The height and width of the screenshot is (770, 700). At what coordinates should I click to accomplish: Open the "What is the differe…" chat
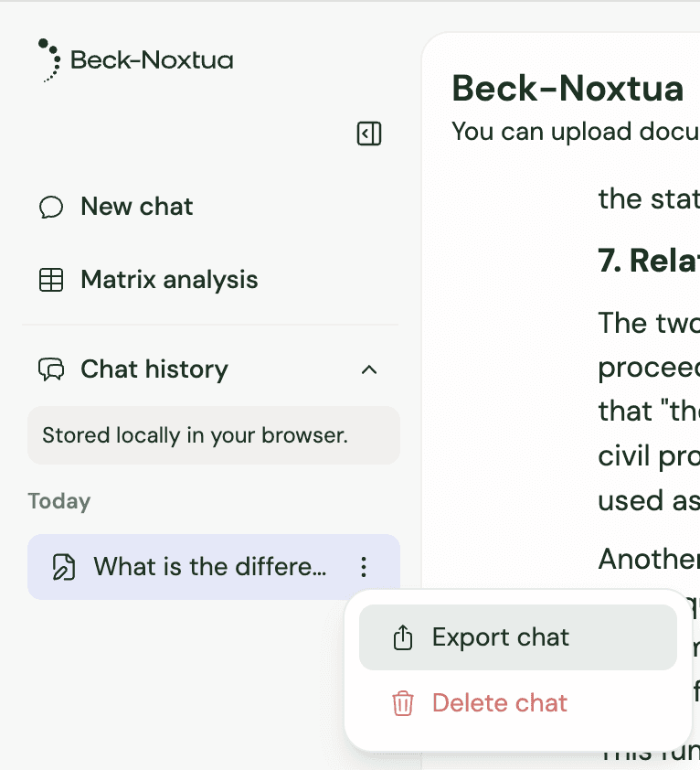(x=209, y=567)
